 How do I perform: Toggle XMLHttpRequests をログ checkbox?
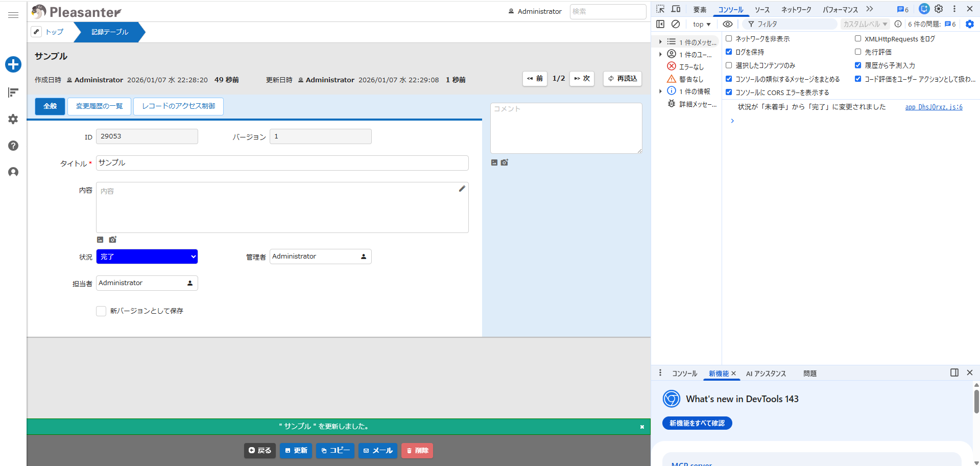pos(858,38)
